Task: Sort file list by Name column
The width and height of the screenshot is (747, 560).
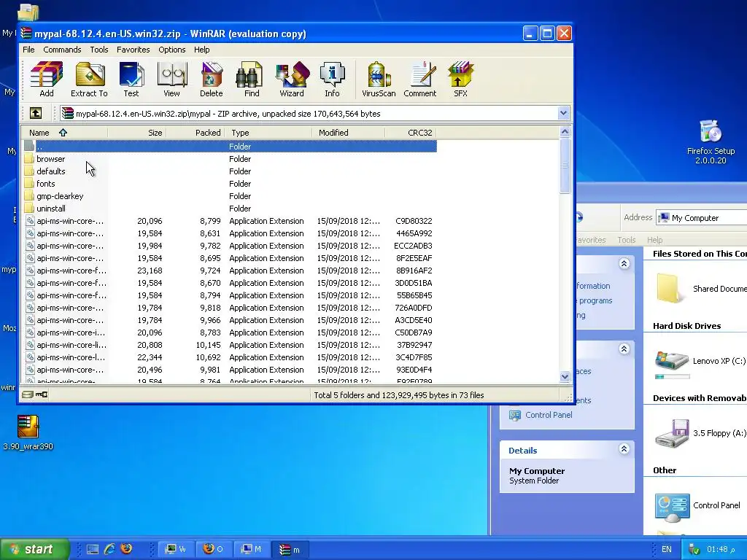Action: pos(64,133)
